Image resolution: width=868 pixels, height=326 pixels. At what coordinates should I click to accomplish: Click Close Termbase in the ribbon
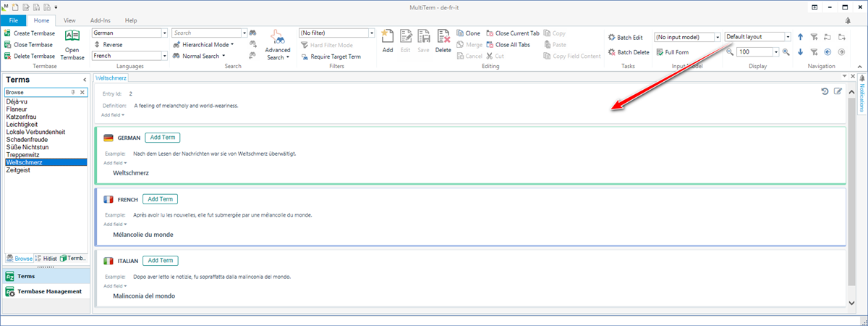click(x=30, y=44)
